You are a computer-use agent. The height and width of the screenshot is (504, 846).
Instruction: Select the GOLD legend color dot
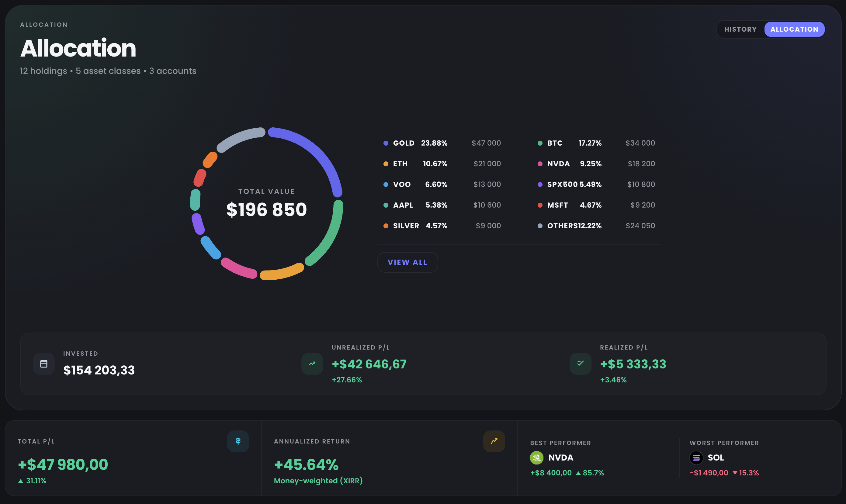[386, 143]
